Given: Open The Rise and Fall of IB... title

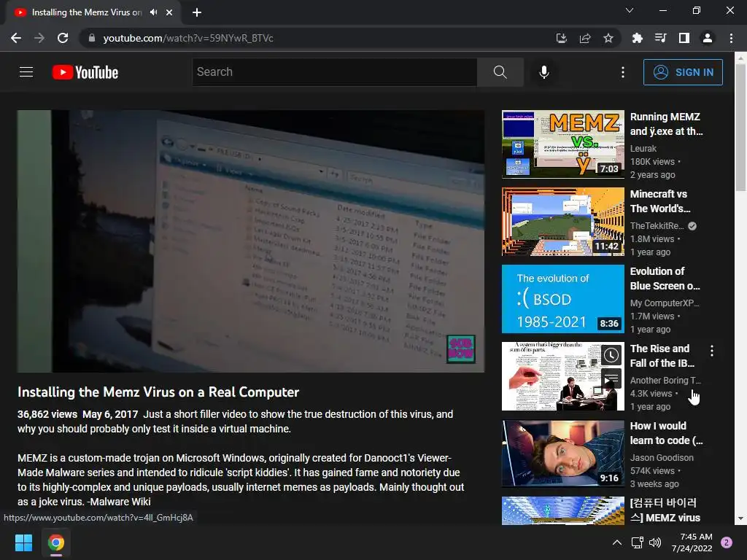Looking at the screenshot, I should click(662, 356).
